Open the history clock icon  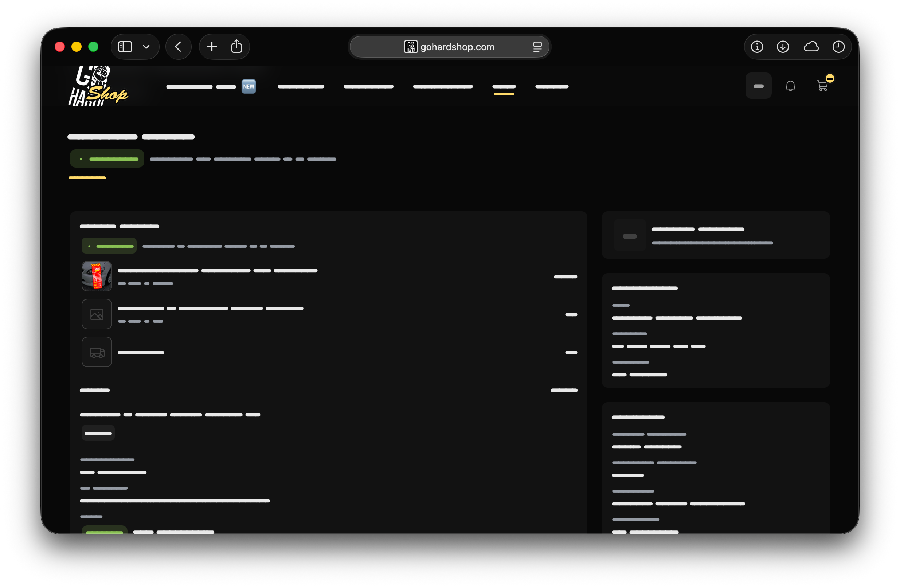click(x=838, y=47)
